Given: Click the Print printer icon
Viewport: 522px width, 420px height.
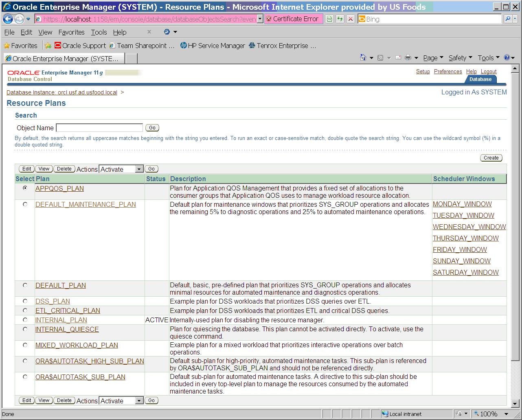Looking at the screenshot, I should tap(408, 58).
